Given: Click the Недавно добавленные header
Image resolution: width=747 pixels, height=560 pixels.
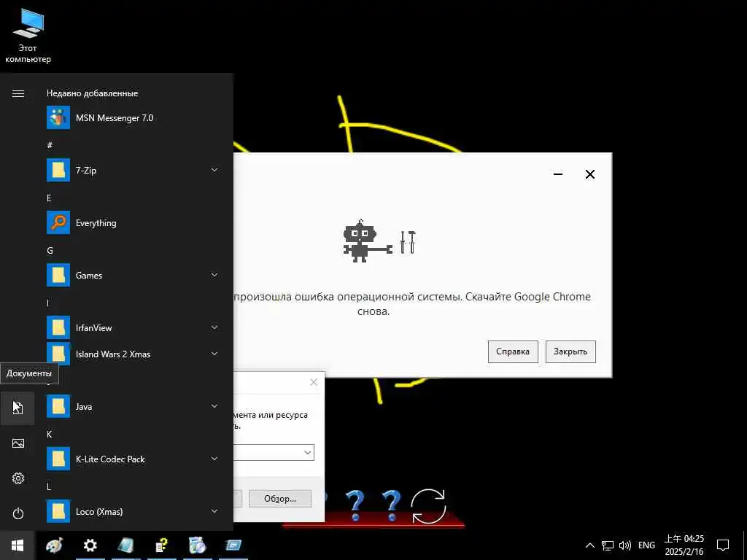Looking at the screenshot, I should (93, 93).
